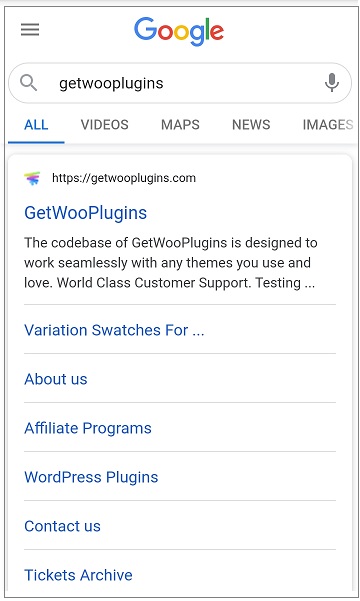The width and height of the screenshot is (360, 601).
Task: Open the IMAGES tab
Action: click(328, 125)
